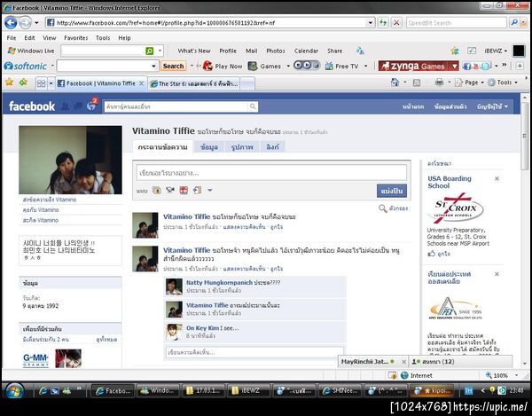This screenshot has height=416, width=532.
Task: Open the Help menu
Action: coord(124,37)
